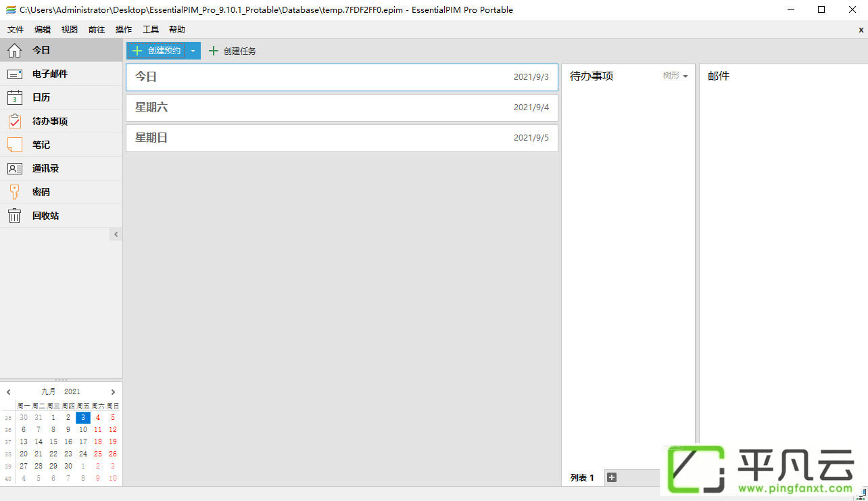Add a new to-do list tab
868x501 pixels.
pos(612,477)
